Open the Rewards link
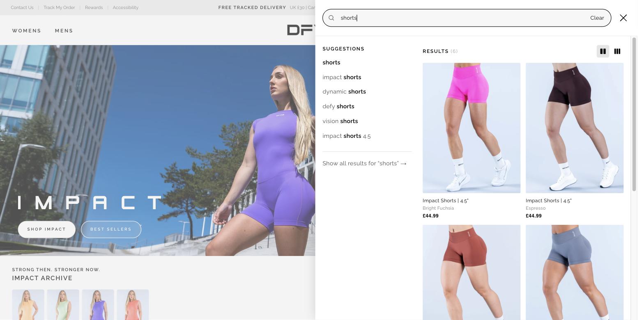 (94, 7)
